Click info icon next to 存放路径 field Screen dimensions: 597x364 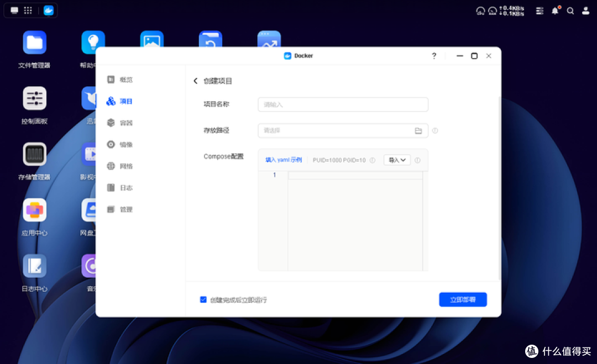(x=435, y=130)
